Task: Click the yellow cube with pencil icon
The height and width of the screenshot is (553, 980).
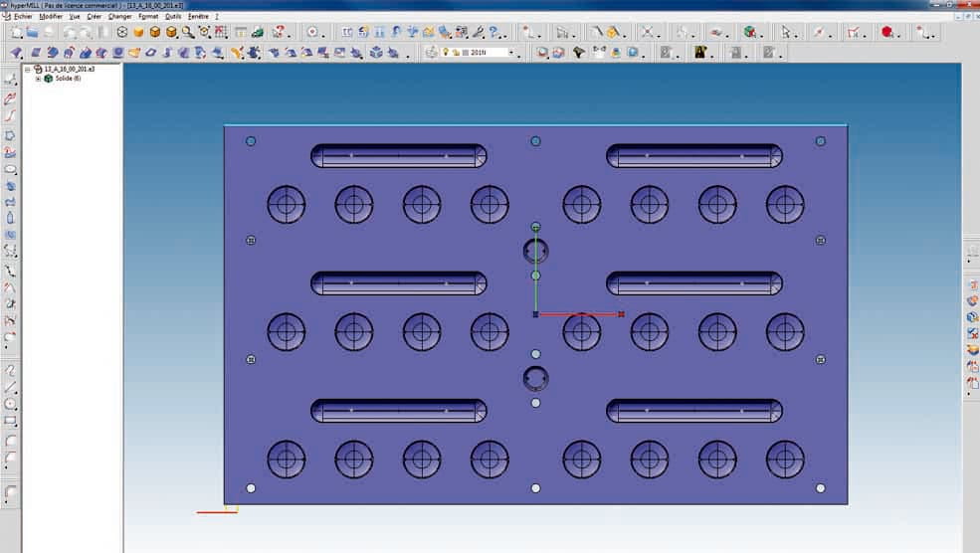Action: (613, 32)
